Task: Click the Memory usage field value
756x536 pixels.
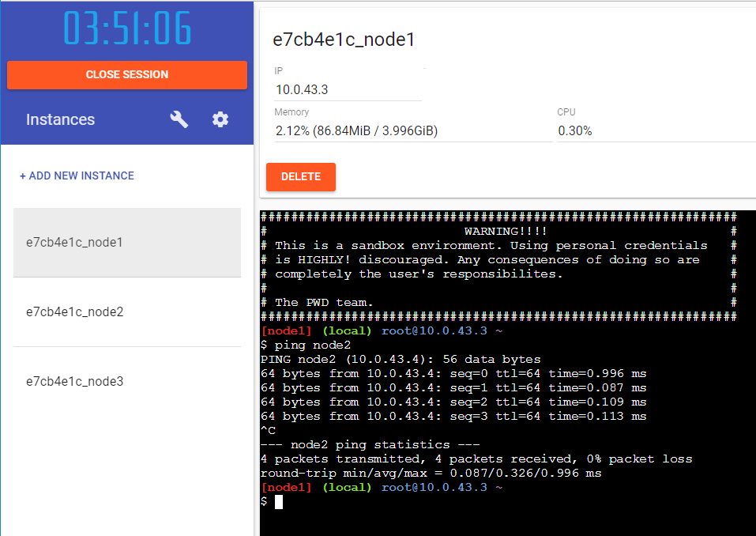Action: click(x=356, y=130)
